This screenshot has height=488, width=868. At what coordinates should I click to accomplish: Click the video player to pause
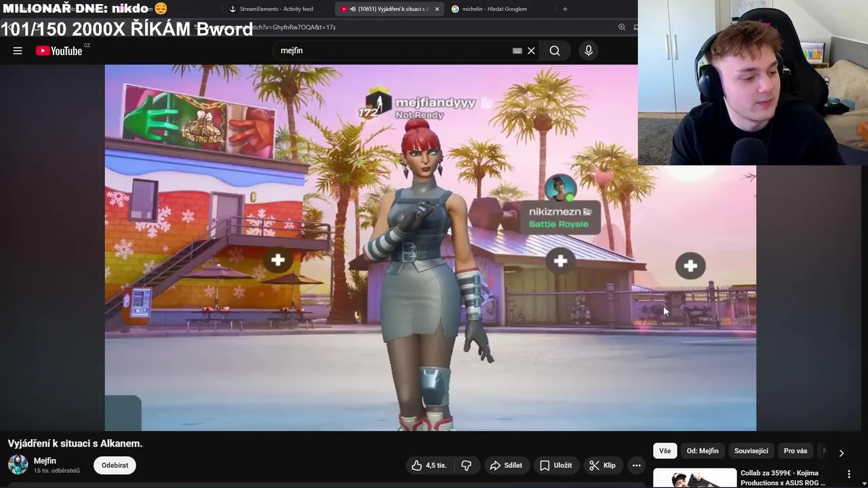(x=430, y=247)
